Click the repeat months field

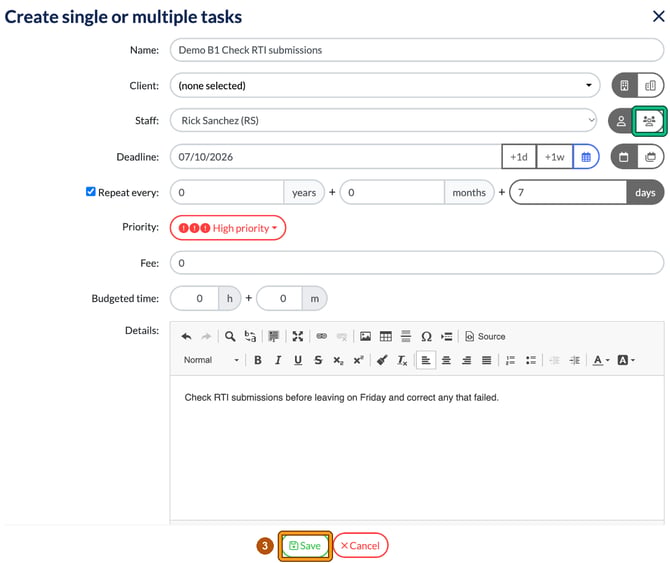click(392, 192)
